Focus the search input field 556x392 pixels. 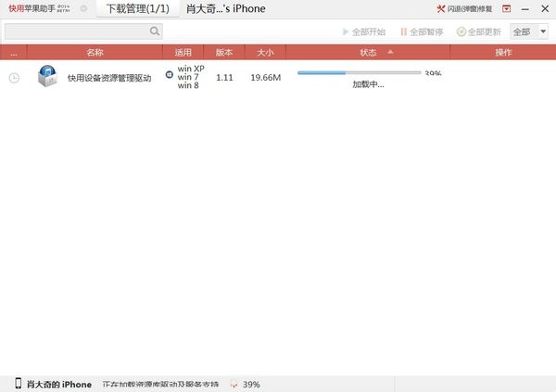[83, 32]
